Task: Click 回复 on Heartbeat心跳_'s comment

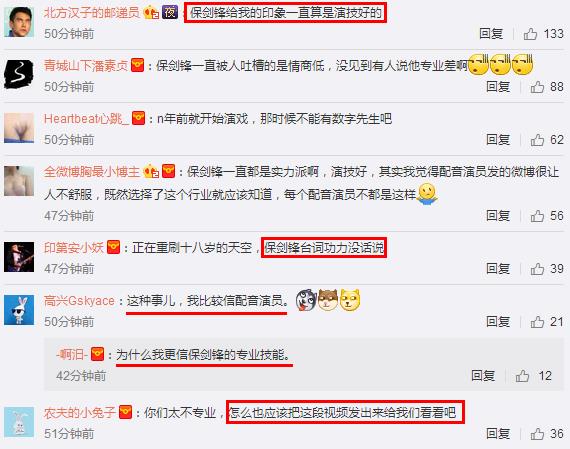Action: tap(498, 140)
